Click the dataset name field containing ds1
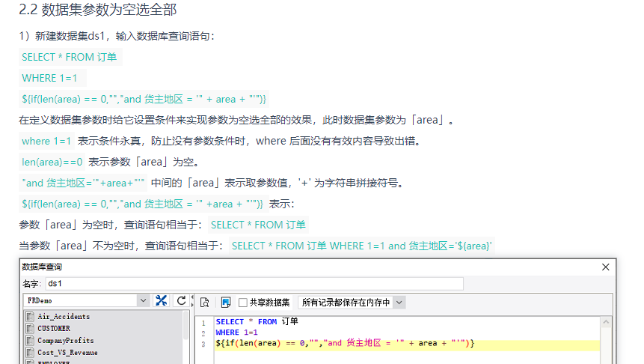This screenshot has width=644, height=364. pos(254,283)
